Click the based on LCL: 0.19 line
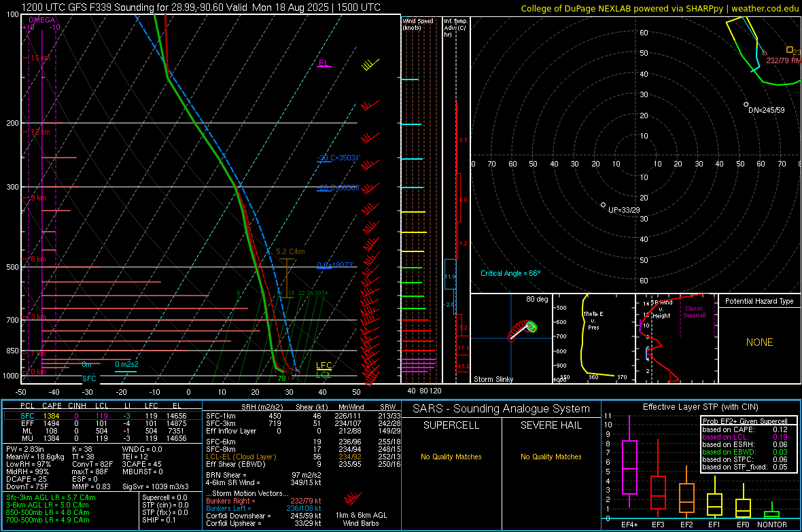This screenshot has height=532, width=802. (x=745, y=437)
